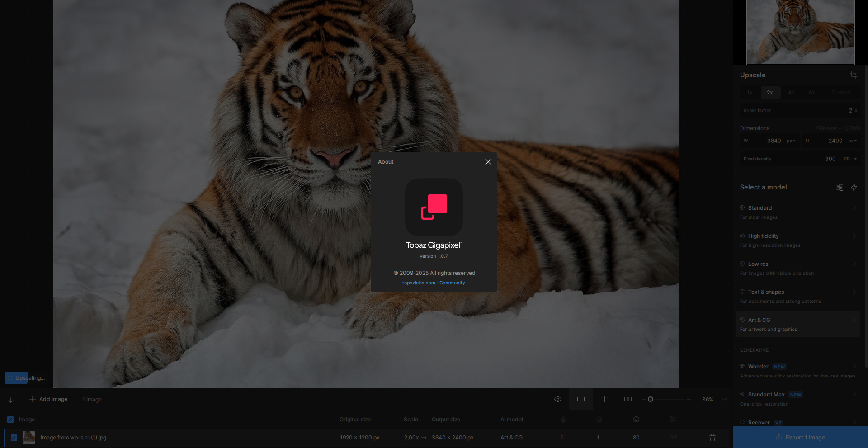The height and width of the screenshot is (448, 868).
Task: Open the PPI pixel density dropdown
Action: pyautogui.click(x=850, y=159)
